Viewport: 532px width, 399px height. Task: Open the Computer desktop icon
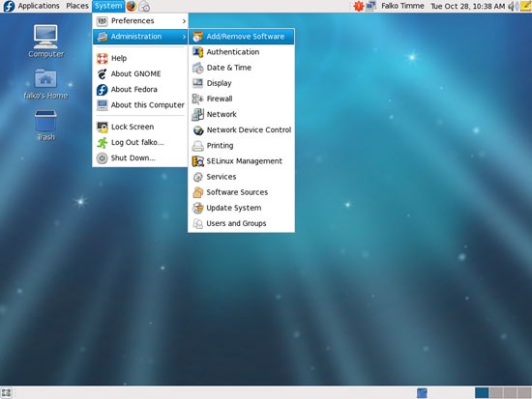click(45, 41)
